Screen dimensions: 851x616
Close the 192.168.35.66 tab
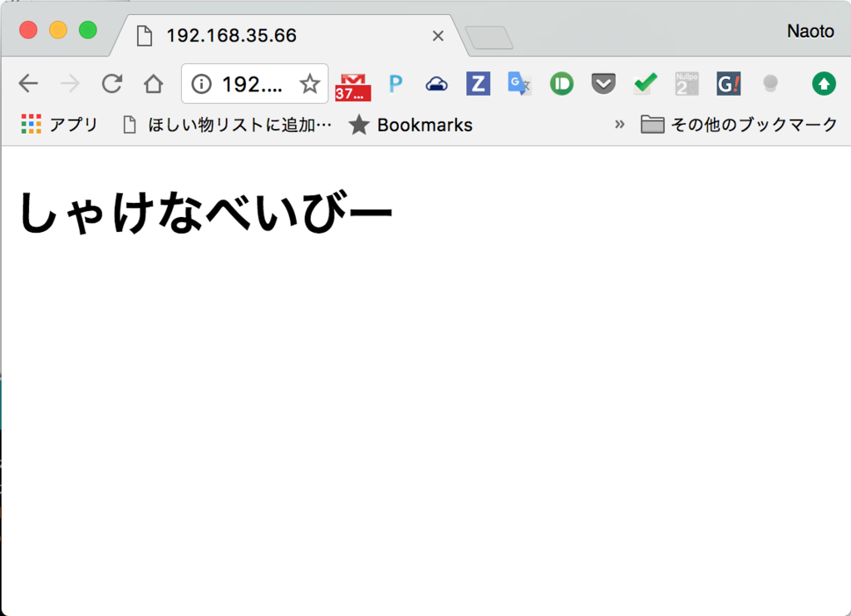[438, 36]
